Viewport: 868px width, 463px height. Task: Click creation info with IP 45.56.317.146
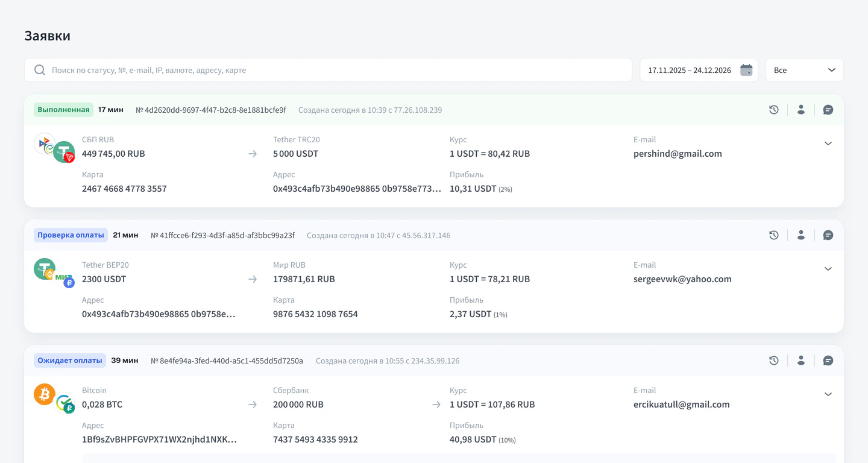click(379, 236)
